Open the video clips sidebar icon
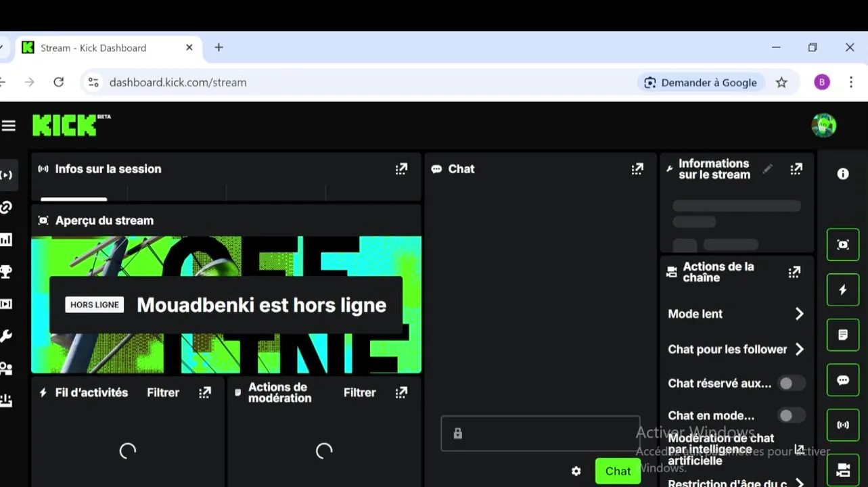Image resolution: width=868 pixels, height=487 pixels. point(6,304)
